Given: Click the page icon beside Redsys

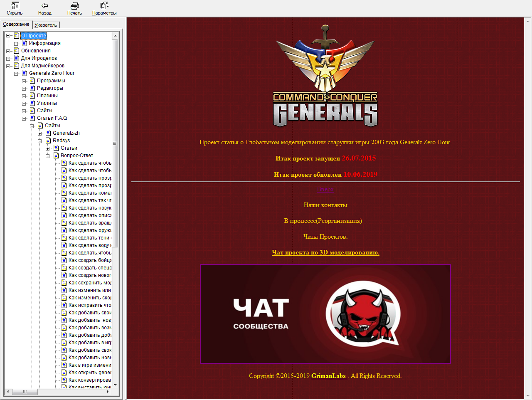Looking at the screenshot, I should point(48,141).
